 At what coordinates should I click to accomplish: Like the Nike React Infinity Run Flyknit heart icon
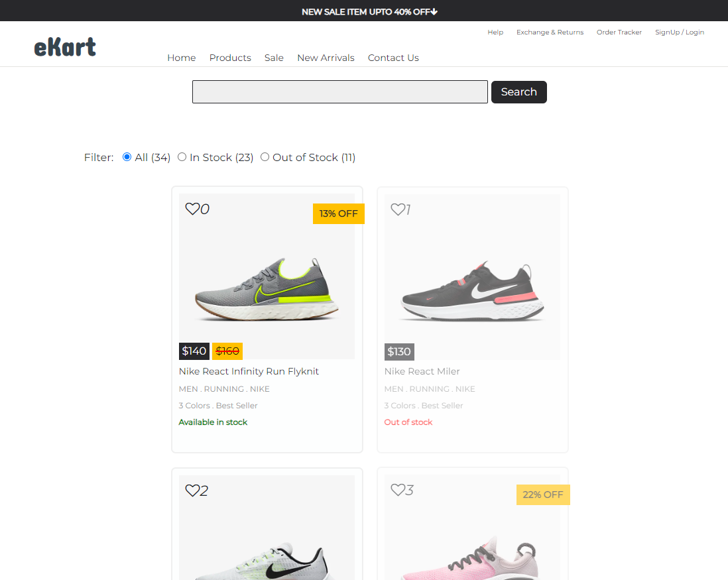pyautogui.click(x=192, y=209)
